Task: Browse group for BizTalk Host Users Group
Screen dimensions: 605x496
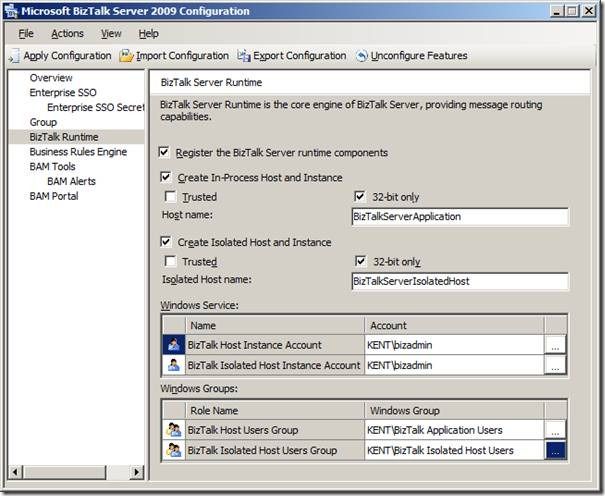Action: tap(555, 430)
